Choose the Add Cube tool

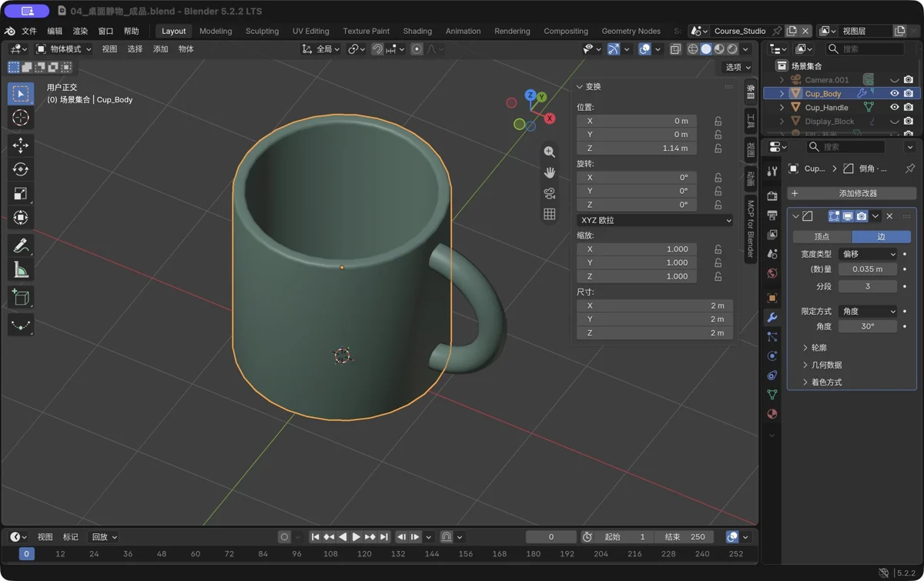click(x=21, y=297)
